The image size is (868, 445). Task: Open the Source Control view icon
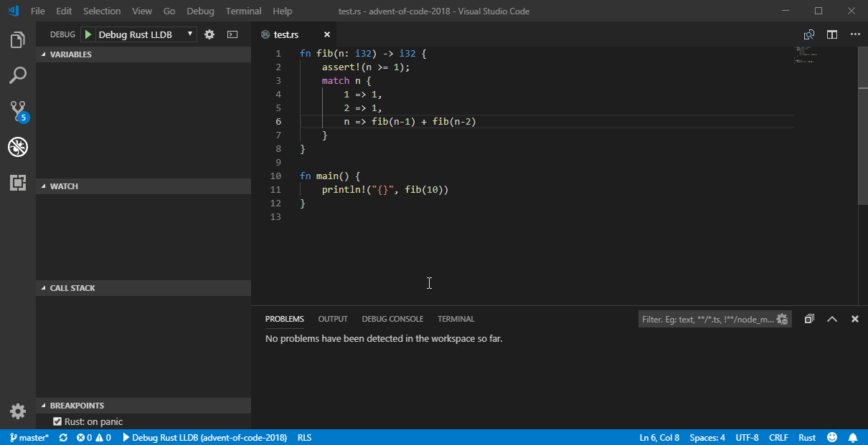pyautogui.click(x=18, y=111)
